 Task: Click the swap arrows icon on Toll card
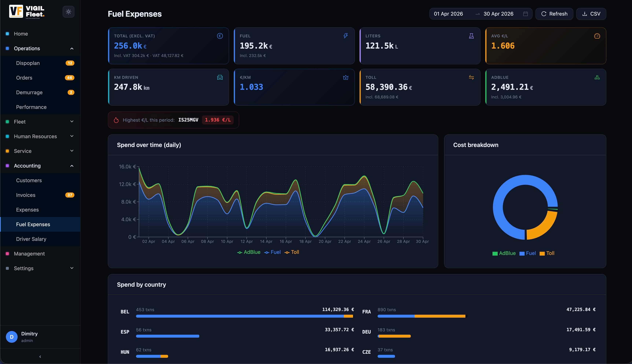(x=471, y=78)
